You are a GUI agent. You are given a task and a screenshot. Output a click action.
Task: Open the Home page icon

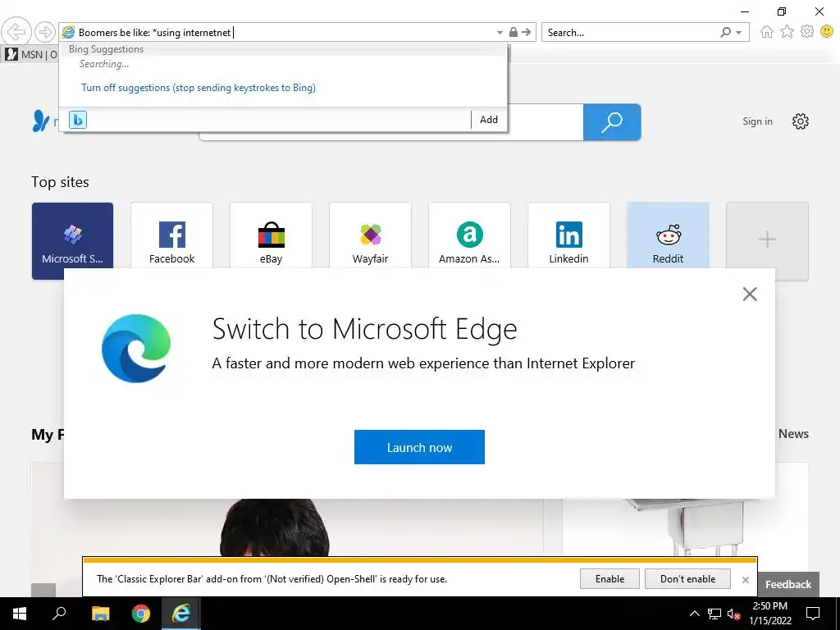pyautogui.click(x=767, y=32)
